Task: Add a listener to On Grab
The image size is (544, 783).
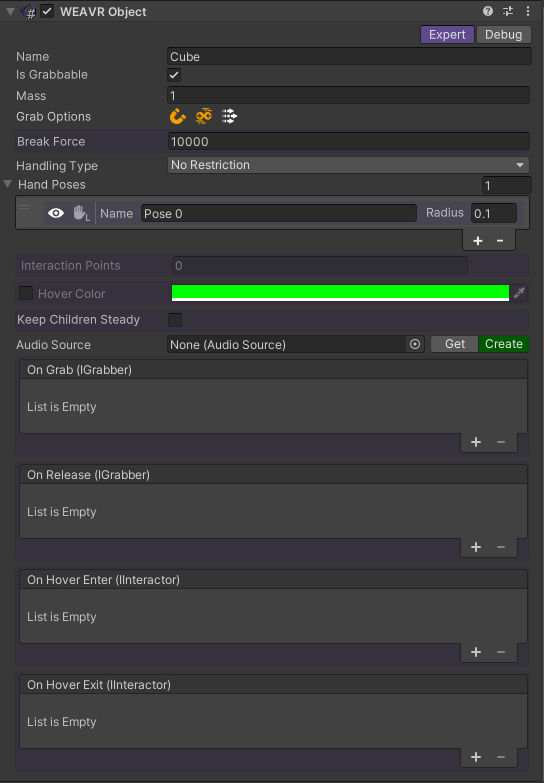Action: click(476, 442)
